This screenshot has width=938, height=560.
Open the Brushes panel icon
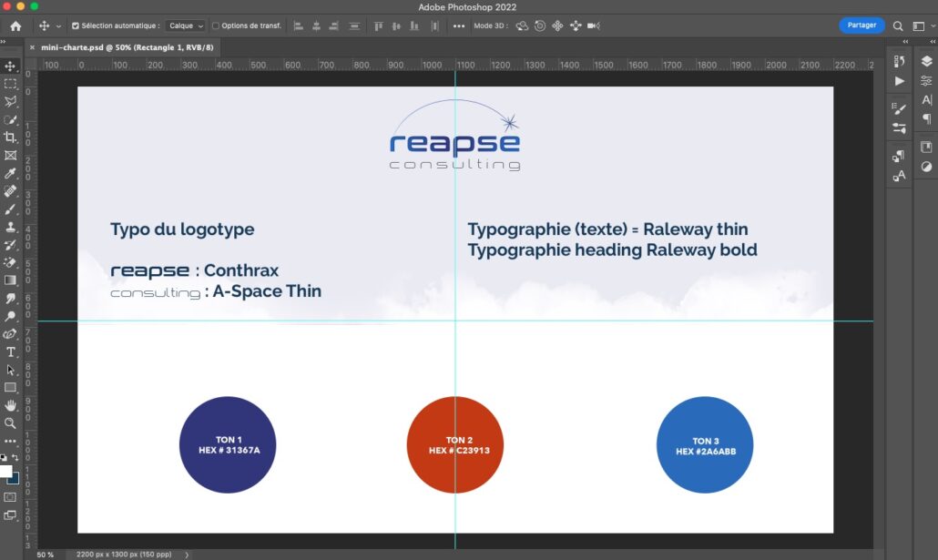pyautogui.click(x=899, y=128)
